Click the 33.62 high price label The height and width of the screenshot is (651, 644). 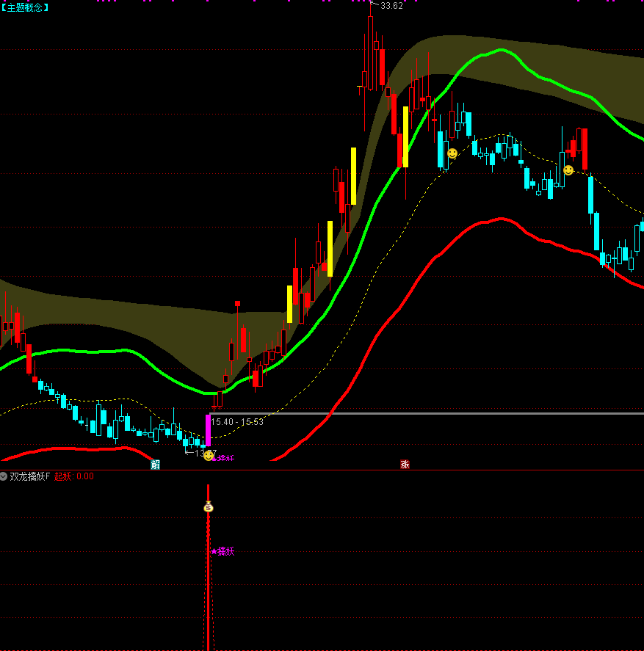pyautogui.click(x=391, y=6)
